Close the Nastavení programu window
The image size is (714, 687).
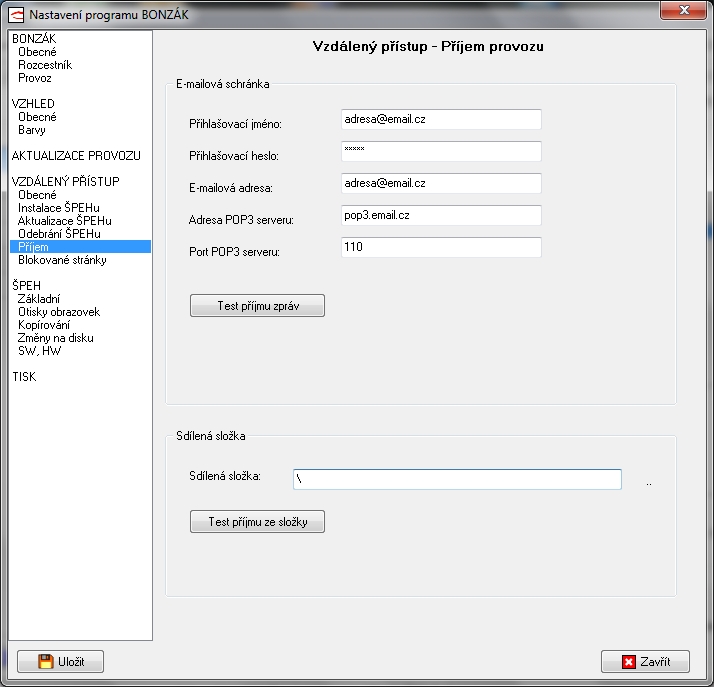683,10
